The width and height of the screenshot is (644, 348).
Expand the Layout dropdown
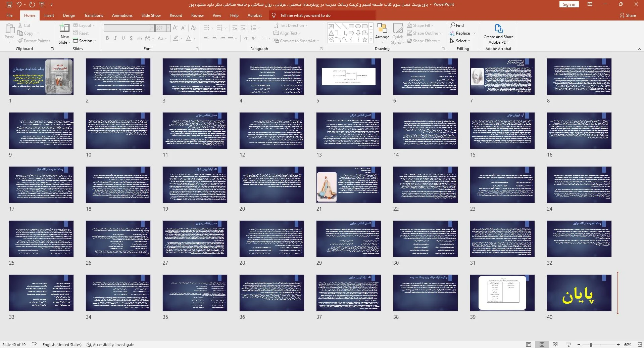click(84, 25)
